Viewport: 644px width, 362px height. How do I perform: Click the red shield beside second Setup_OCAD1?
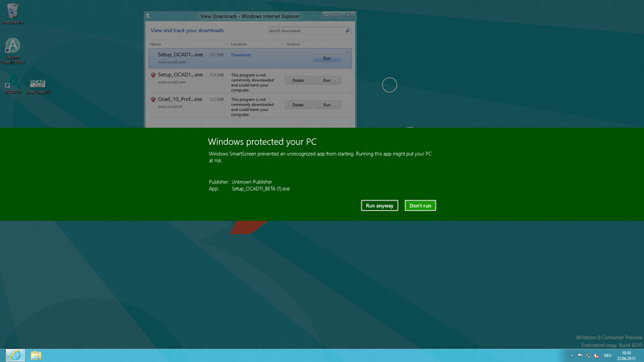pos(153,75)
